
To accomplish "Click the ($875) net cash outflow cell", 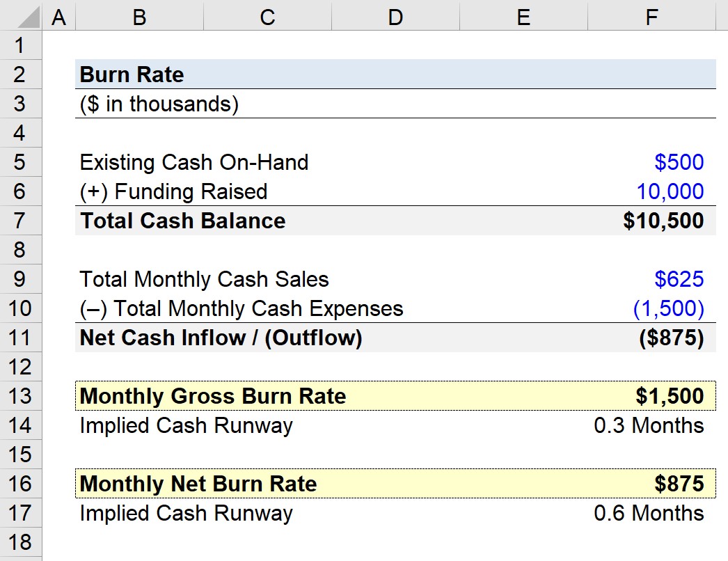I will coord(670,338).
